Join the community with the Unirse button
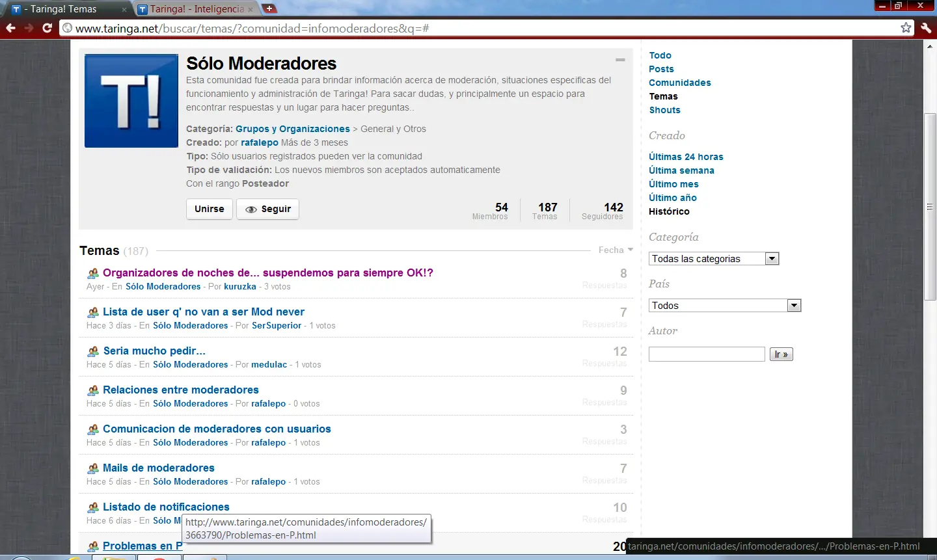The width and height of the screenshot is (937, 560). click(x=209, y=209)
